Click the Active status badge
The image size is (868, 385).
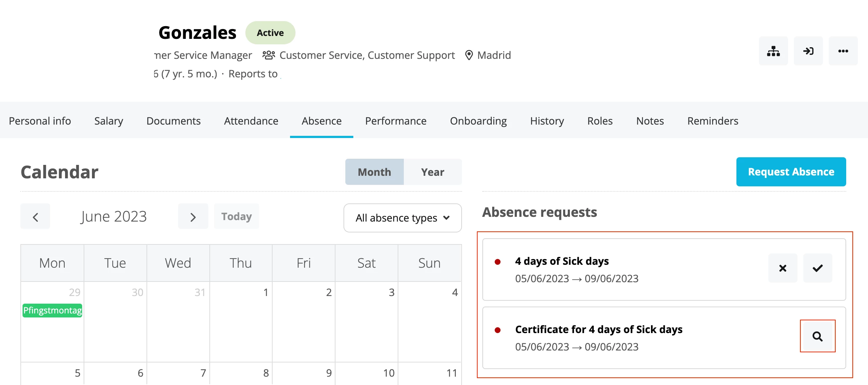point(270,33)
